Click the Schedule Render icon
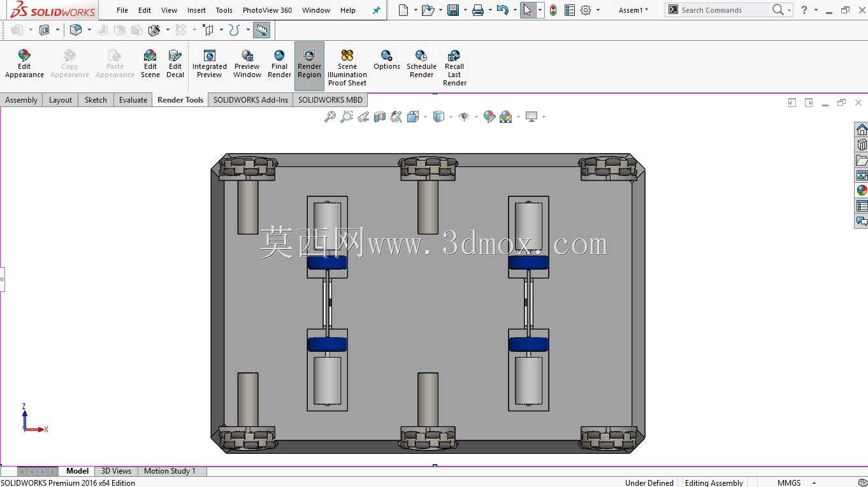Screen dimensions: 868x487 (x=421, y=64)
